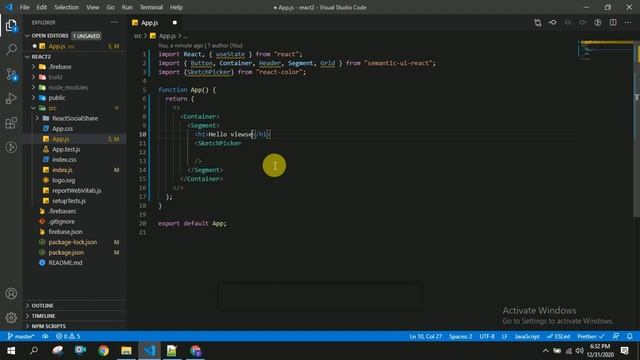
Task: Open File Explorer from the taskbar
Action: tap(126, 351)
